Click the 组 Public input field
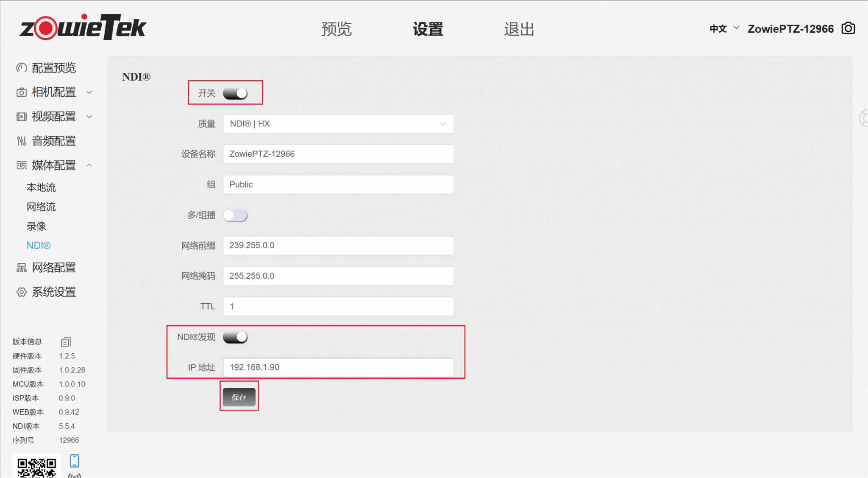This screenshot has height=478, width=868. tap(338, 184)
